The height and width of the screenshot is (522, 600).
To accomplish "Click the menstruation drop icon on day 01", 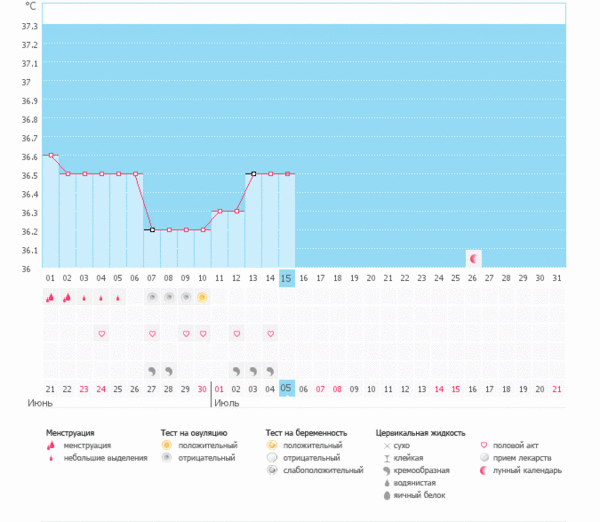I will click(x=50, y=297).
